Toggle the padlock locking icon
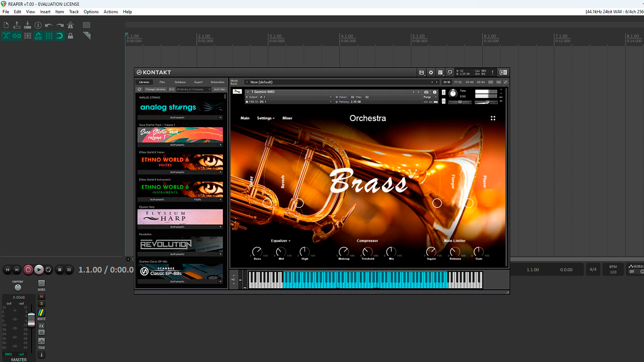This screenshot has height=362, width=644. coord(70,36)
